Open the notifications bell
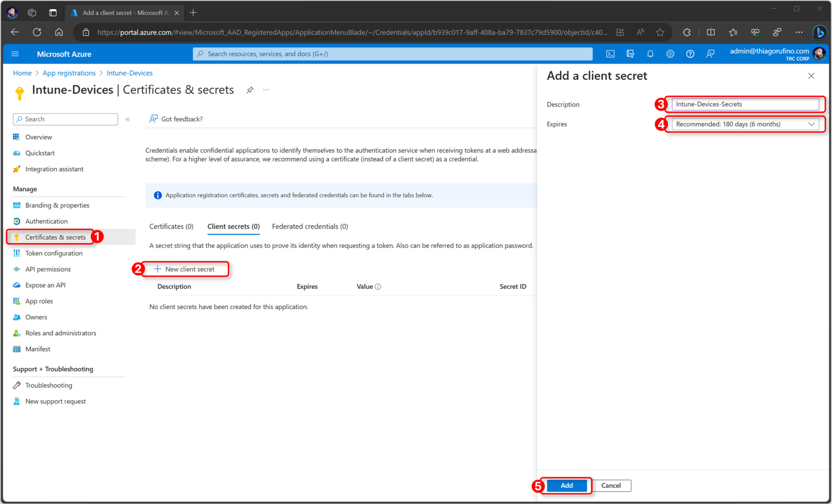This screenshot has height=504, width=832. [x=650, y=54]
